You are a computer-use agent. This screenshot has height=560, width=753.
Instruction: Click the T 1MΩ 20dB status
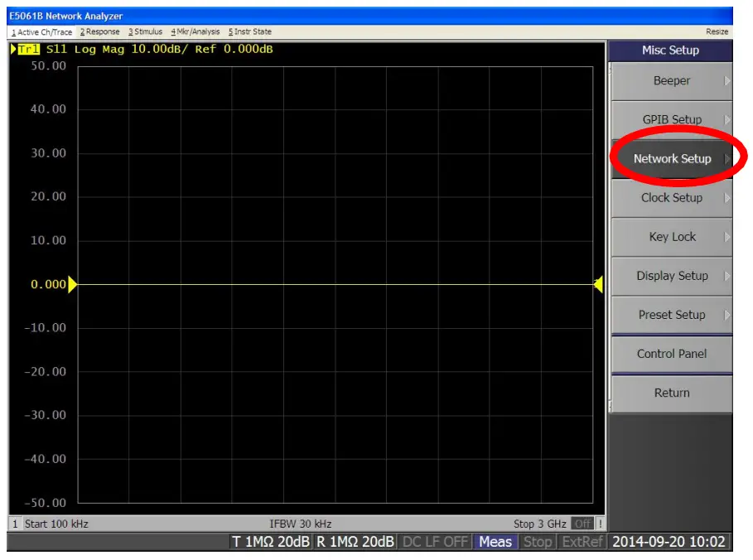coord(271,542)
